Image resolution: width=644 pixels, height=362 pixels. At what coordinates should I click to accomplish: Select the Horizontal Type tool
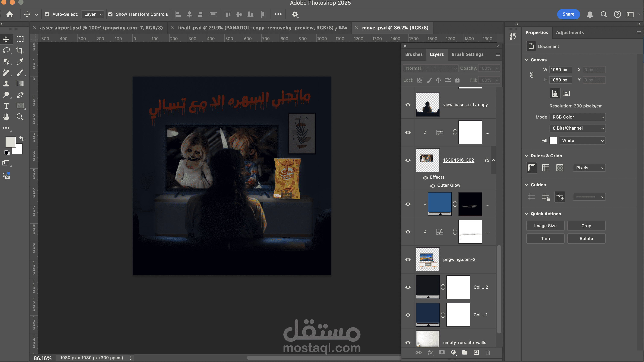coord(6,106)
